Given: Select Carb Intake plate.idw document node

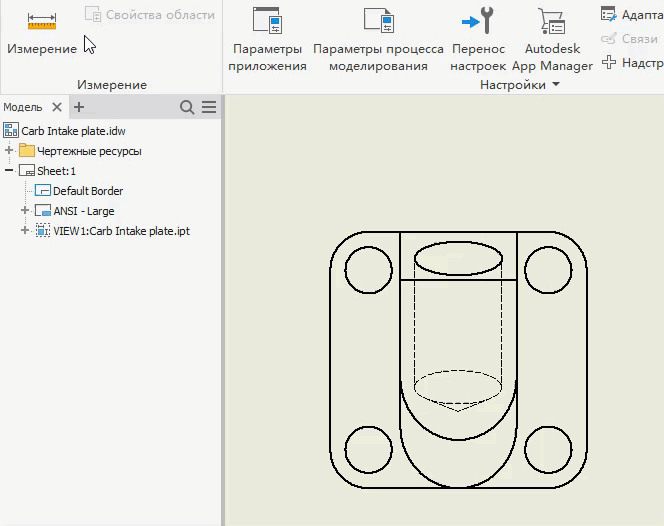Looking at the screenshot, I should 73,131.
